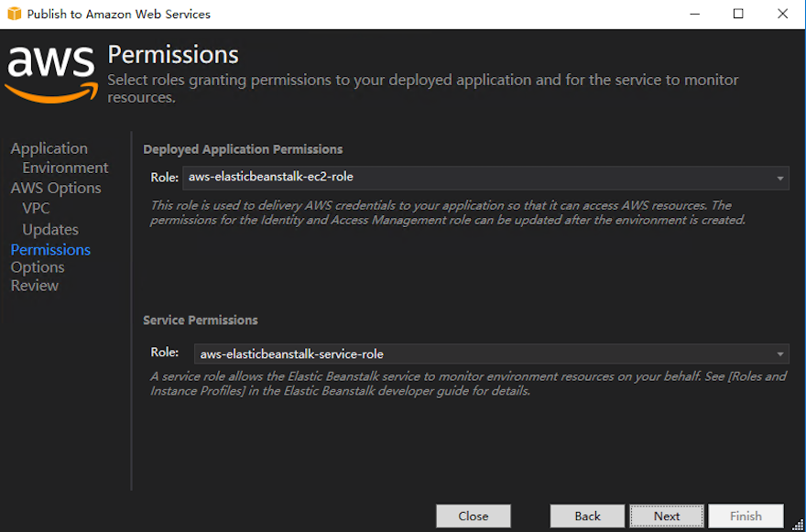Go to the VPC wizard step
The height and width of the screenshot is (532, 806).
click(x=36, y=209)
